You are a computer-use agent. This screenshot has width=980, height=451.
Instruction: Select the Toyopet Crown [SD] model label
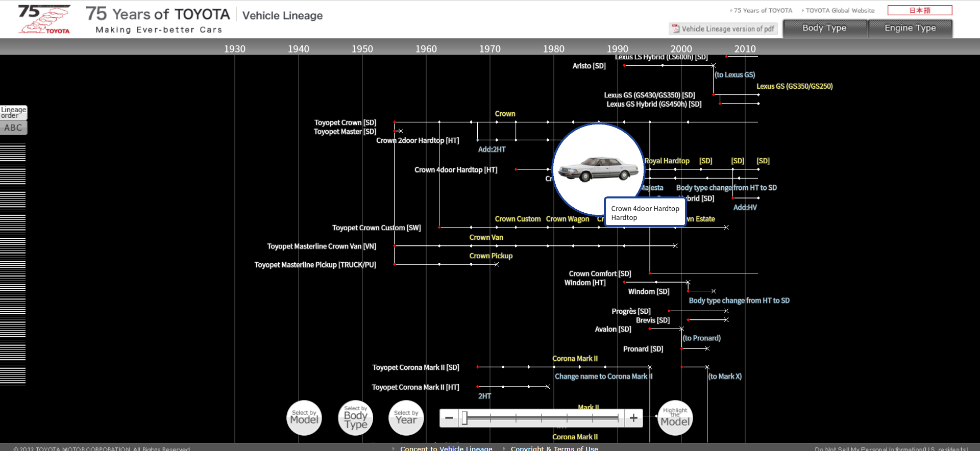345,122
